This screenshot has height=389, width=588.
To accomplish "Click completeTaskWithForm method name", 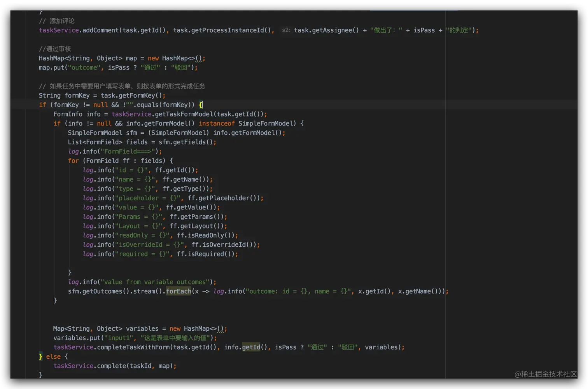I will click(x=133, y=347).
